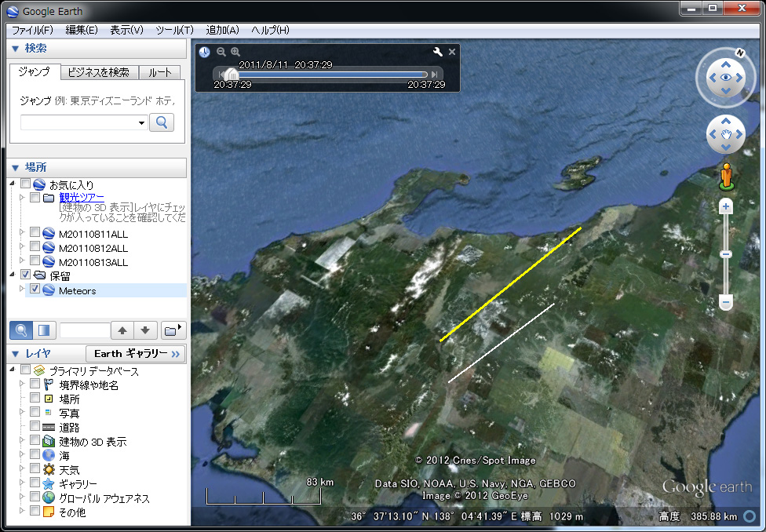The image size is (766, 532).
Task: Click the zoom out minus button
Action: [726, 301]
